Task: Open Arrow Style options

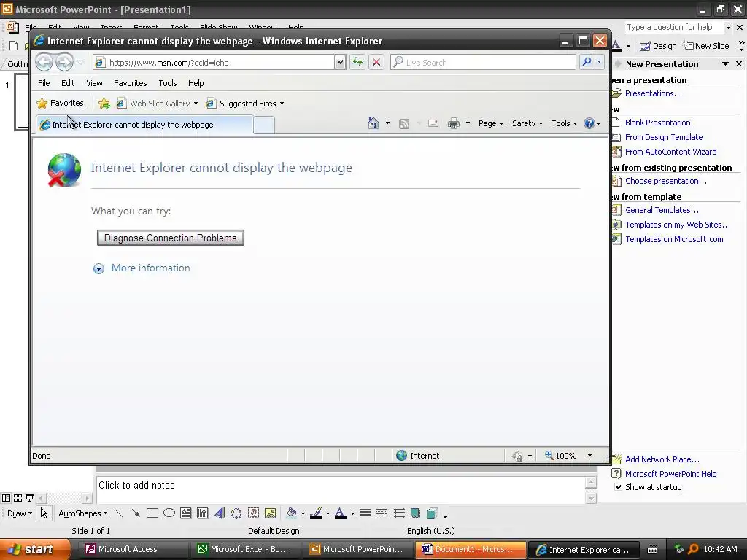Action: coord(399,513)
